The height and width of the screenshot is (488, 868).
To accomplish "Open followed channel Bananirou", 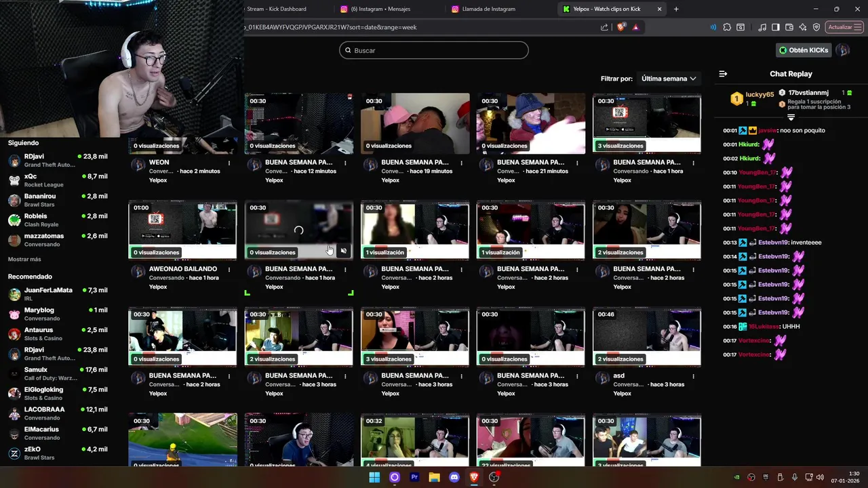I will [x=58, y=200].
